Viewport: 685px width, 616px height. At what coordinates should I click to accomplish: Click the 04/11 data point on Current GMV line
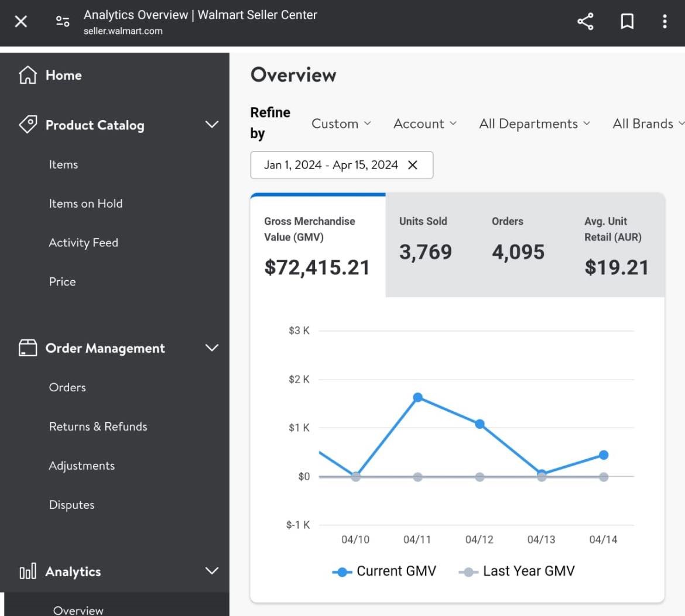(x=417, y=397)
